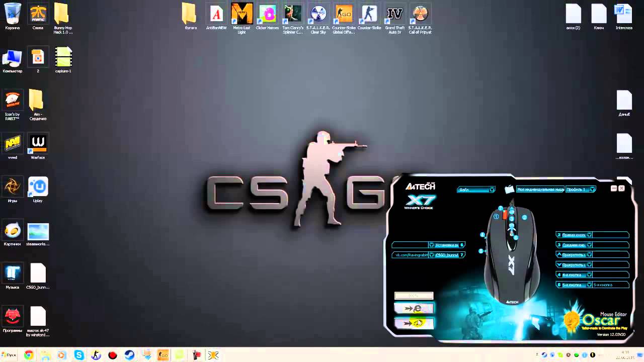
Task: Expand the button 5 5-я кнопка dropdown
Action: [x=589, y=285]
